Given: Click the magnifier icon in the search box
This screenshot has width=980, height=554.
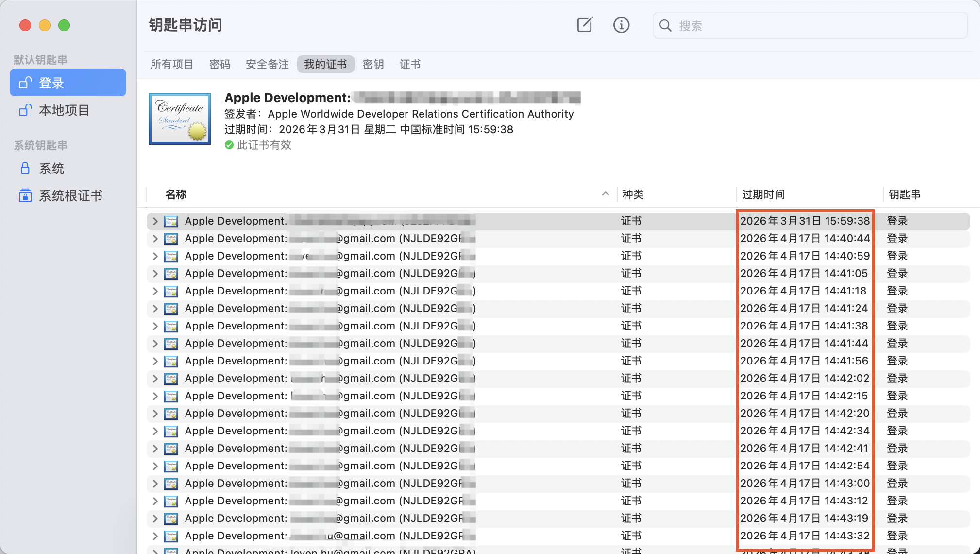Looking at the screenshot, I should [x=665, y=26].
